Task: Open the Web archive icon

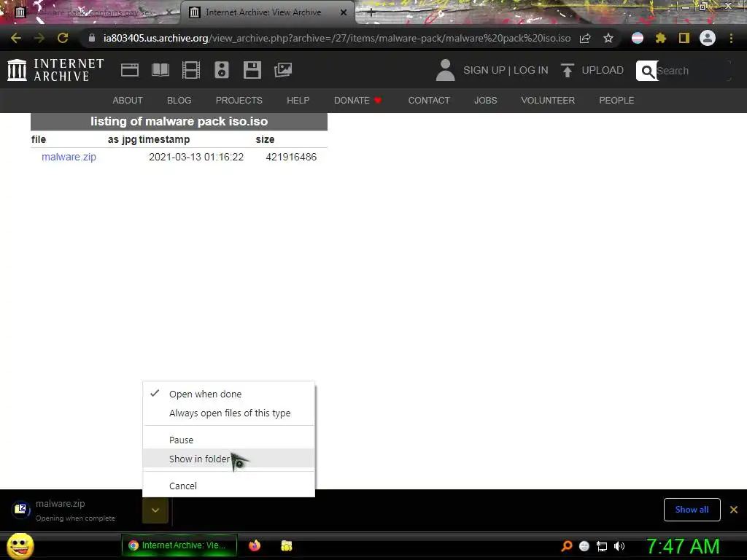Action: coord(130,70)
